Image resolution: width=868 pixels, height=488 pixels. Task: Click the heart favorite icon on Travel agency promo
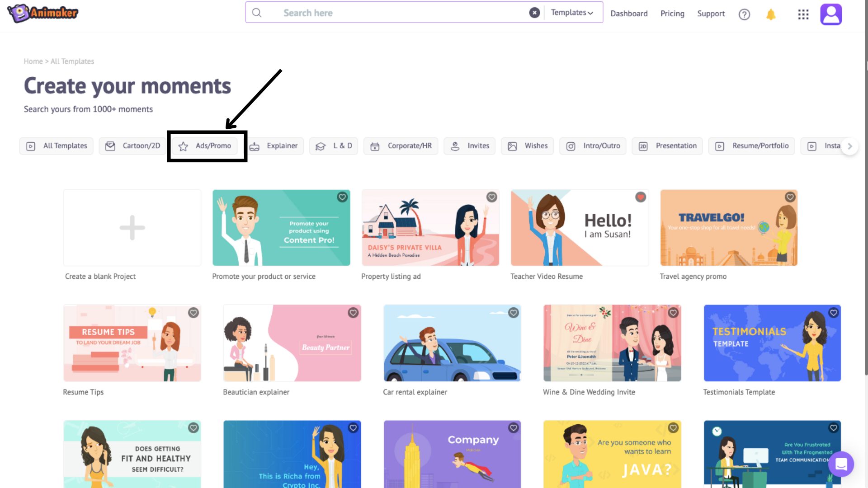click(x=789, y=197)
